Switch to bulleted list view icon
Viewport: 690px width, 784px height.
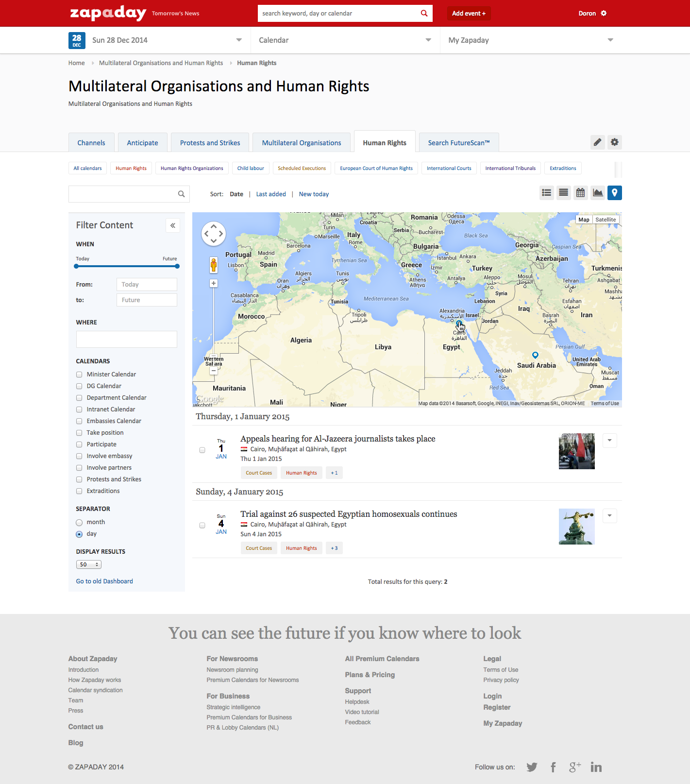(547, 193)
